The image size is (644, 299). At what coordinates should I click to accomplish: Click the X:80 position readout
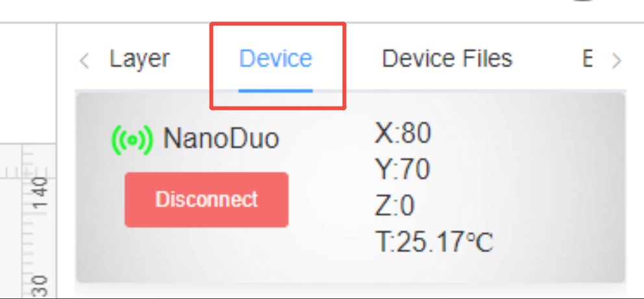coord(403,133)
